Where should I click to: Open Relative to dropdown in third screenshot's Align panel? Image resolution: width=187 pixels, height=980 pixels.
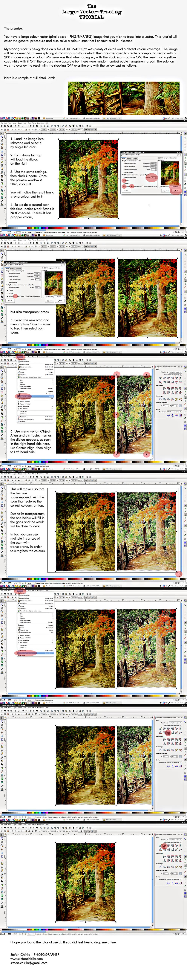[175, 372]
